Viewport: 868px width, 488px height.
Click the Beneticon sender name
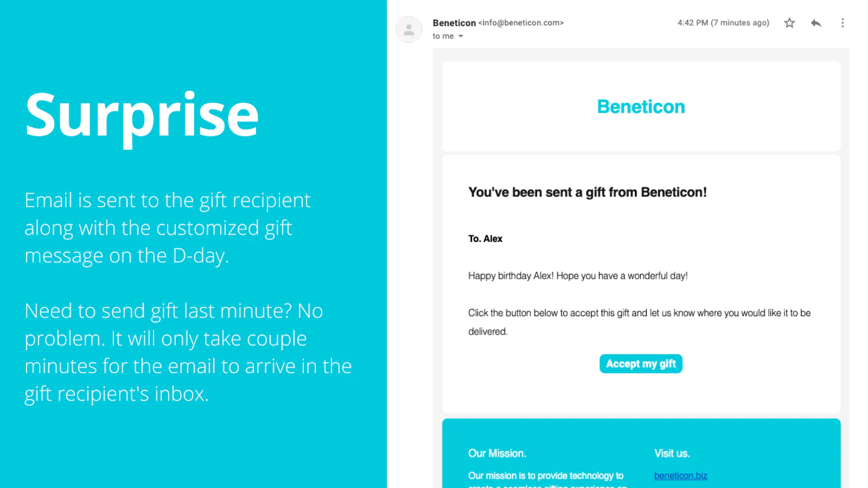tap(454, 23)
